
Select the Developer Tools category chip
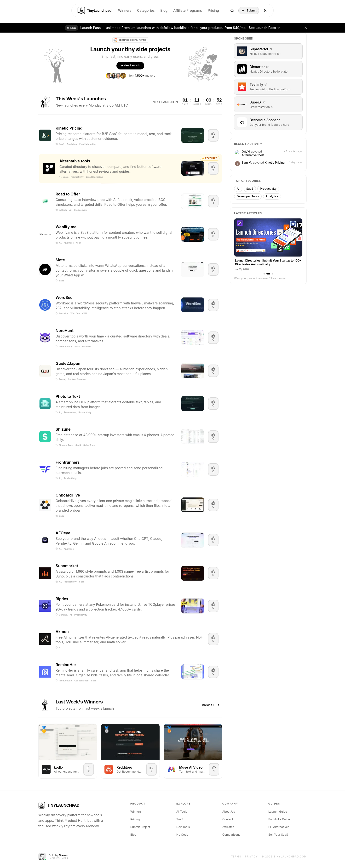248,196
